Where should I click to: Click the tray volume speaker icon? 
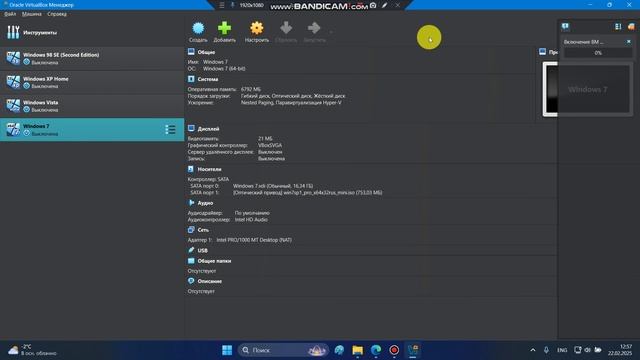[x=587, y=350]
